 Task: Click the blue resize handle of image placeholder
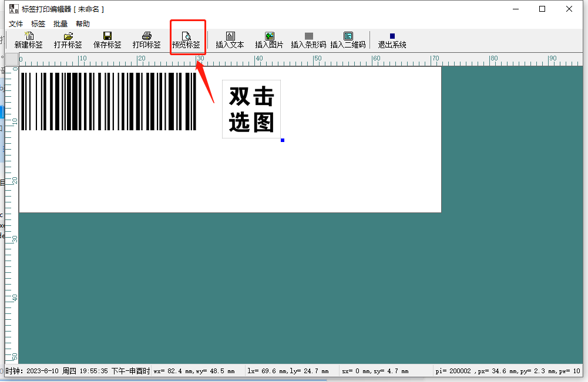283,140
